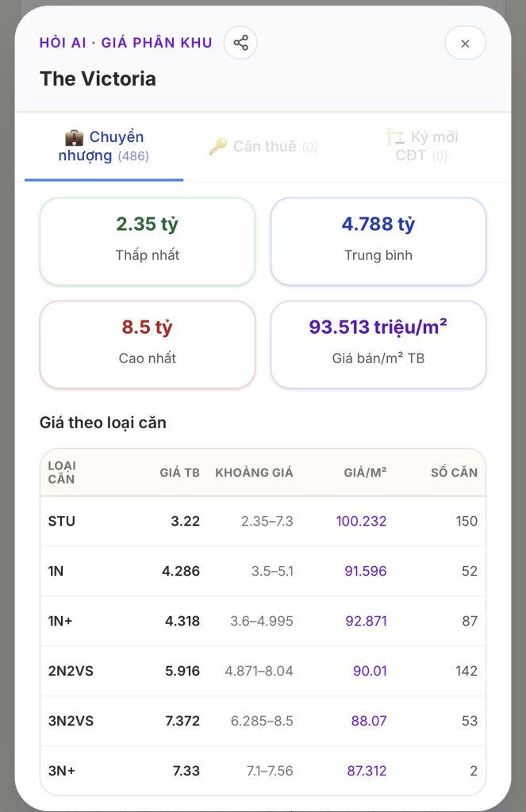Click the SỐ CĂN column header
Viewport: 526px width, 812px height.
[455, 473]
